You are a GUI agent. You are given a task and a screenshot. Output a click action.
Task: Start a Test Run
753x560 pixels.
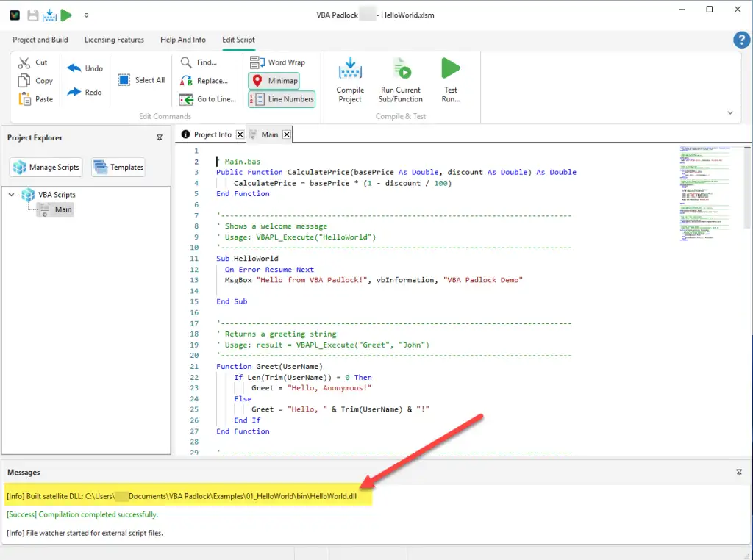(451, 79)
